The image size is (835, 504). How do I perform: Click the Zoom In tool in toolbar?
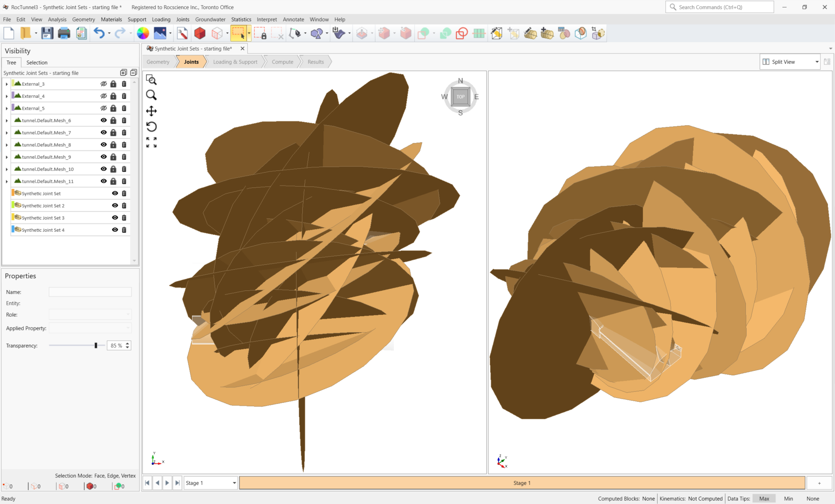(151, 94)
